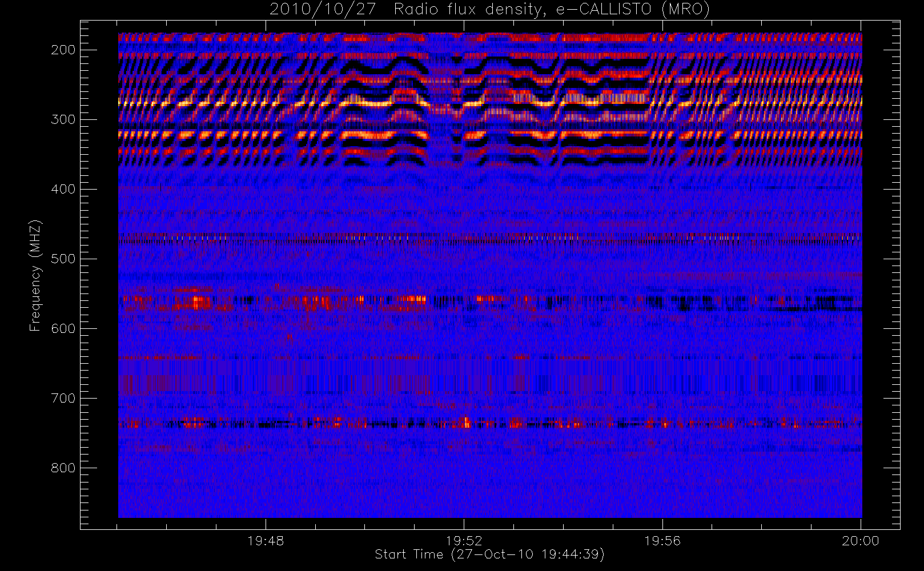The height and width of the screenshot is (571, 924).
Task: Click the 400 frequency tick label
Action: (63, 189)
